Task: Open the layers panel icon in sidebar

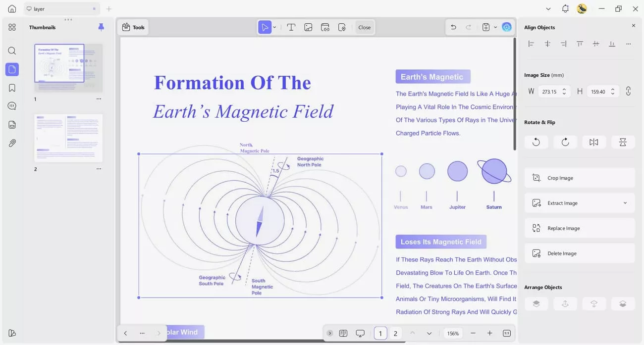Action: (x=12, y=125)
